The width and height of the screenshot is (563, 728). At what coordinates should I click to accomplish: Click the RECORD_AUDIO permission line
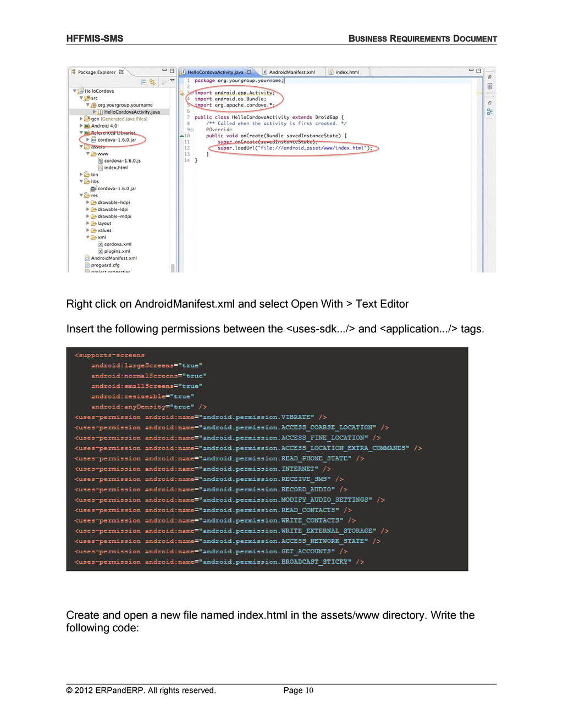(211, 490)
